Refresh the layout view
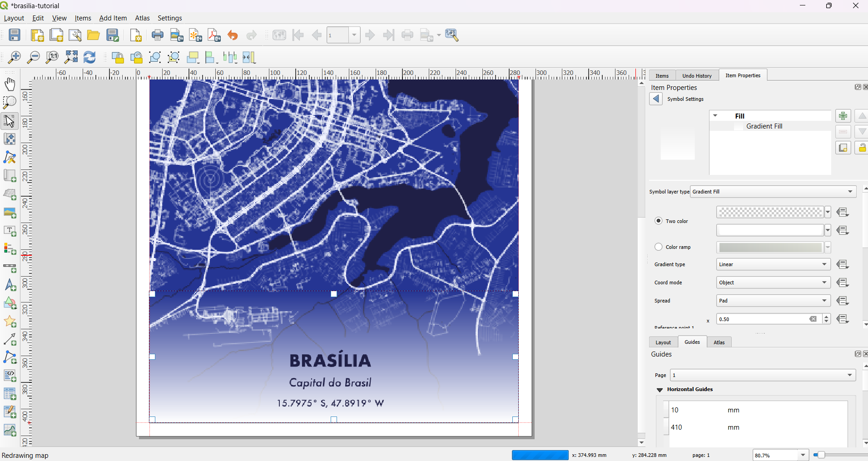Image resolution: width=868 pixels, height=461 pixels. coord(90,57)
